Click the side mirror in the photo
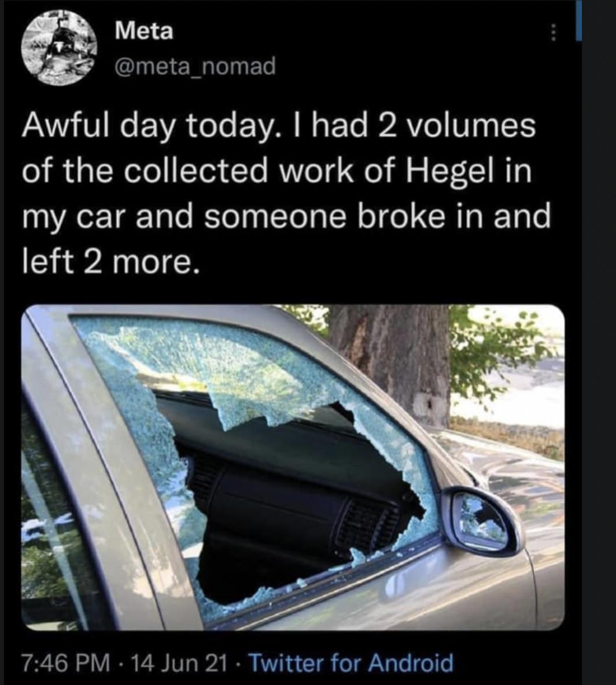This screenshot has width=616, height=685. tap(481, 521)
